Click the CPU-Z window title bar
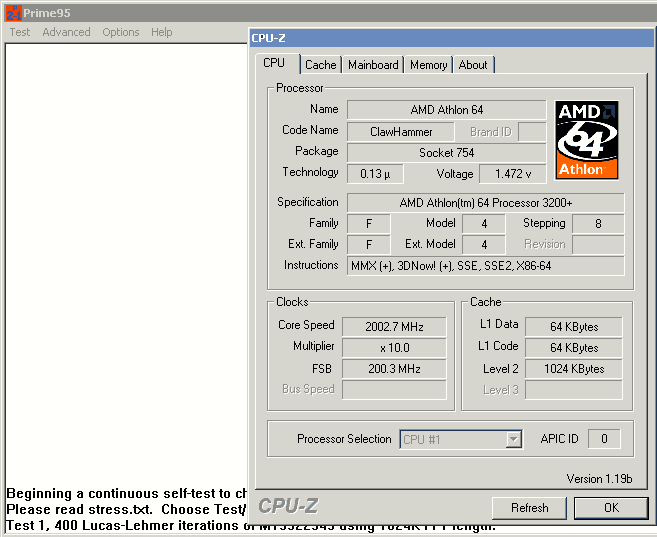The image size is (657, 537). point(452,38)
